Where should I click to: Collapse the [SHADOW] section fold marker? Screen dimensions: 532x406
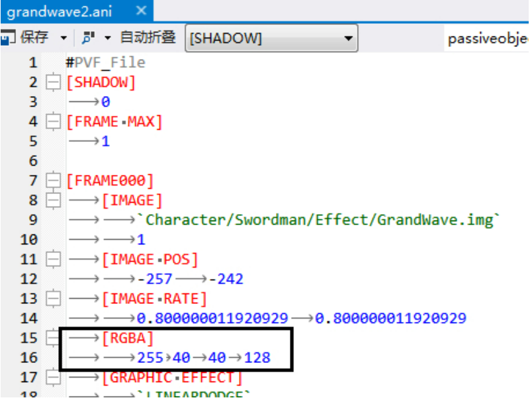point(52,83)
